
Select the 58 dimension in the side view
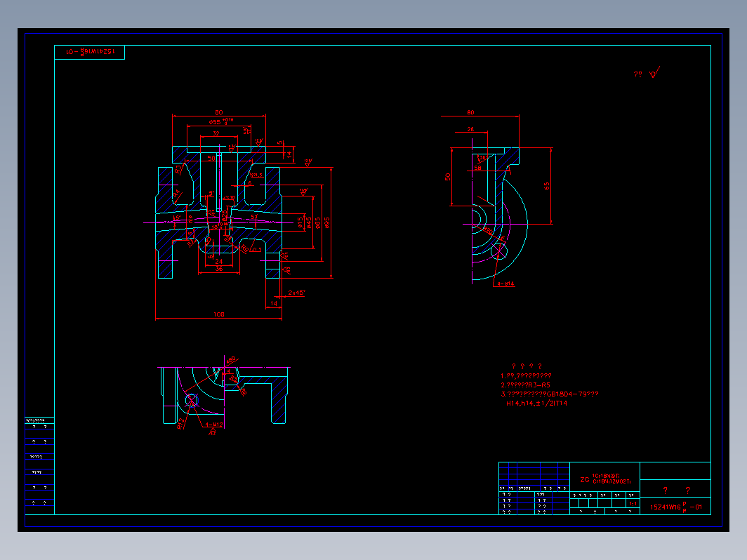478,168
